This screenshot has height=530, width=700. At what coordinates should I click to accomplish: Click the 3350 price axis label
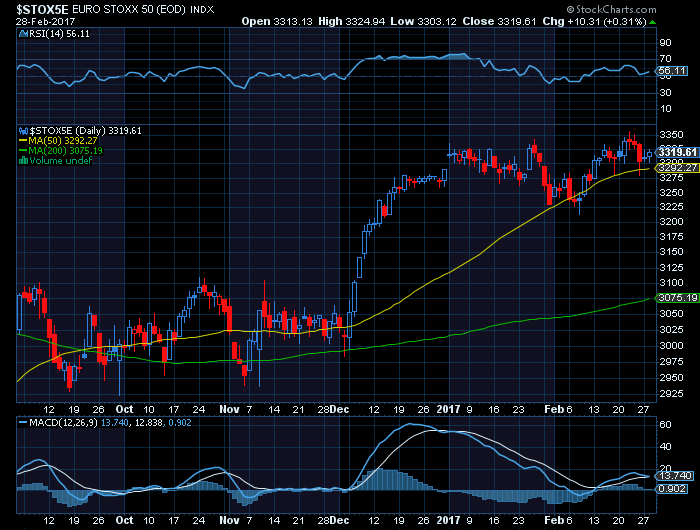[671, 135]
